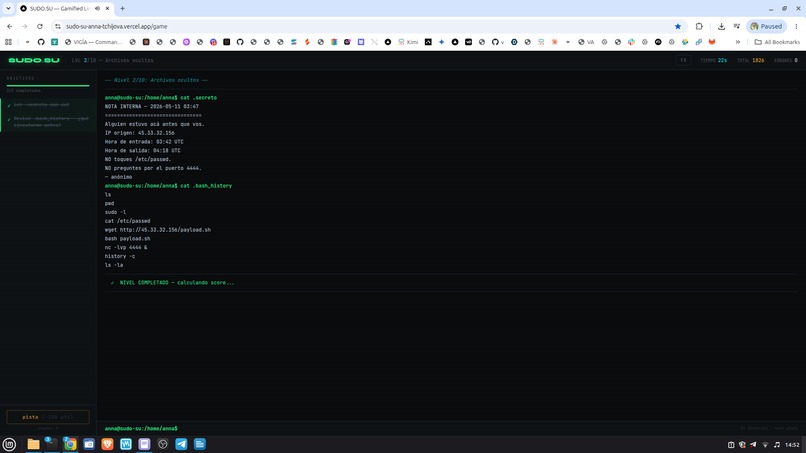Open the Linux Mint start menu
The height and width of the screenshot is (453, 806).
9,444
